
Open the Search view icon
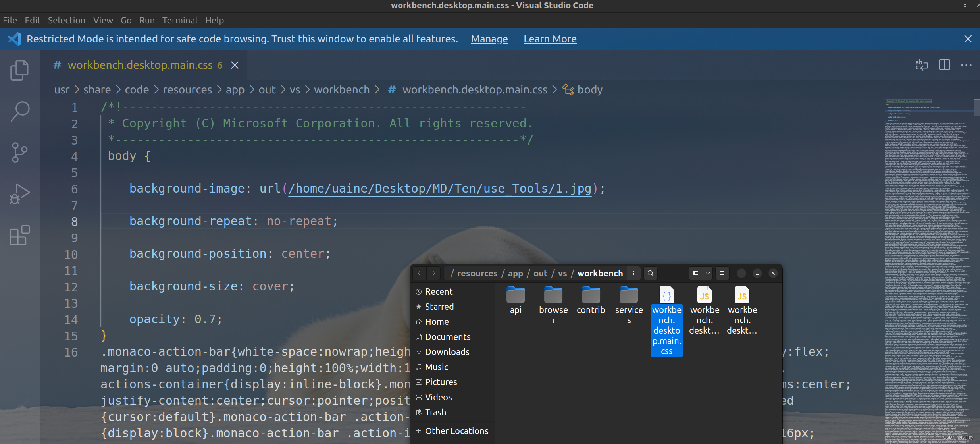pos(19,112)
